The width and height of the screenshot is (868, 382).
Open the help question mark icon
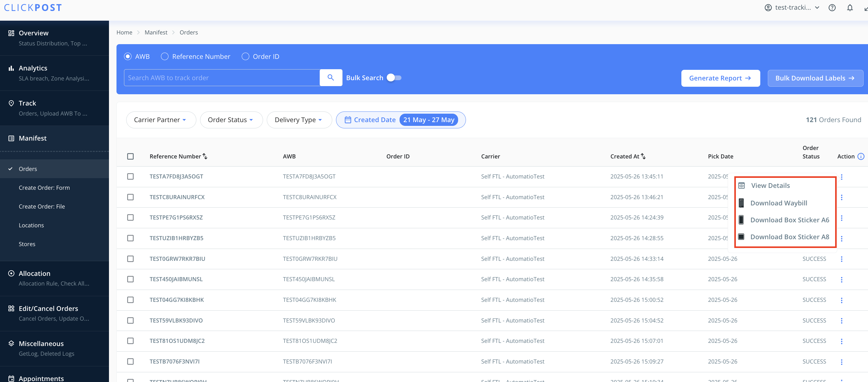click(x=832, y=8)
